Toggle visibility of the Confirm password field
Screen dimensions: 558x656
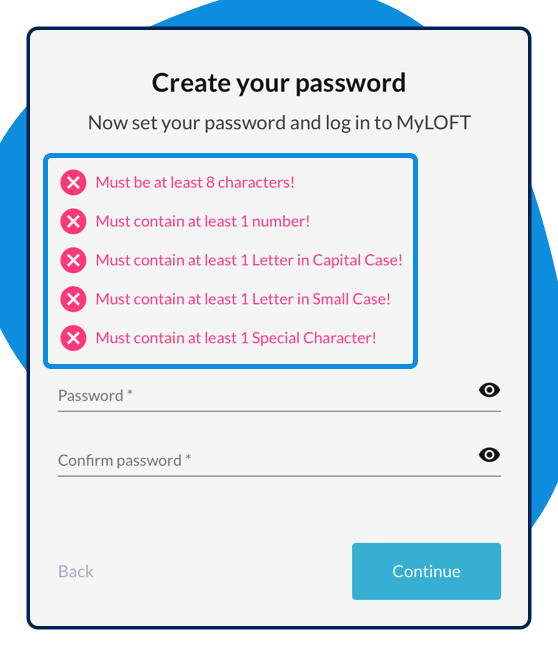(x=489, y=455)
